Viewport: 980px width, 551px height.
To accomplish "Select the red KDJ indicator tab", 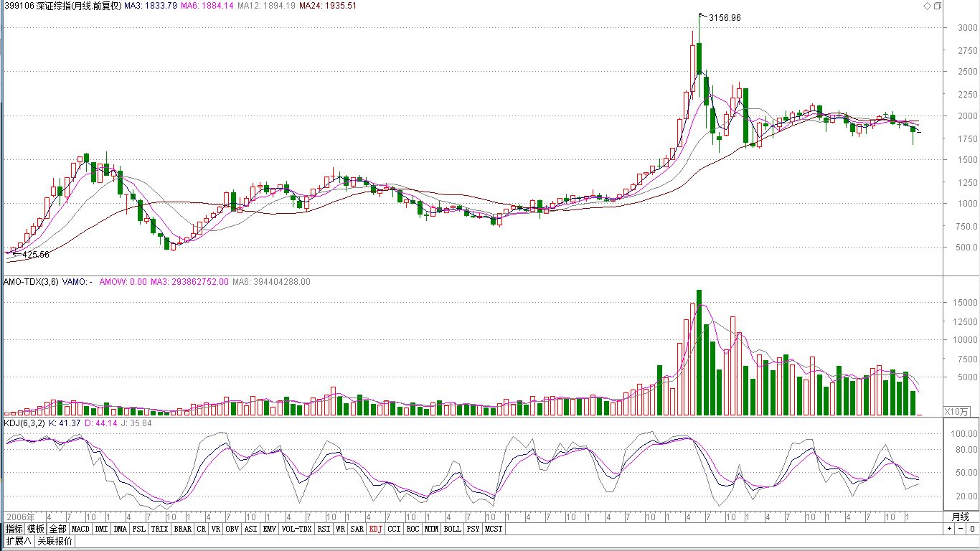I will pyautogui.click(x=376, y=529).
